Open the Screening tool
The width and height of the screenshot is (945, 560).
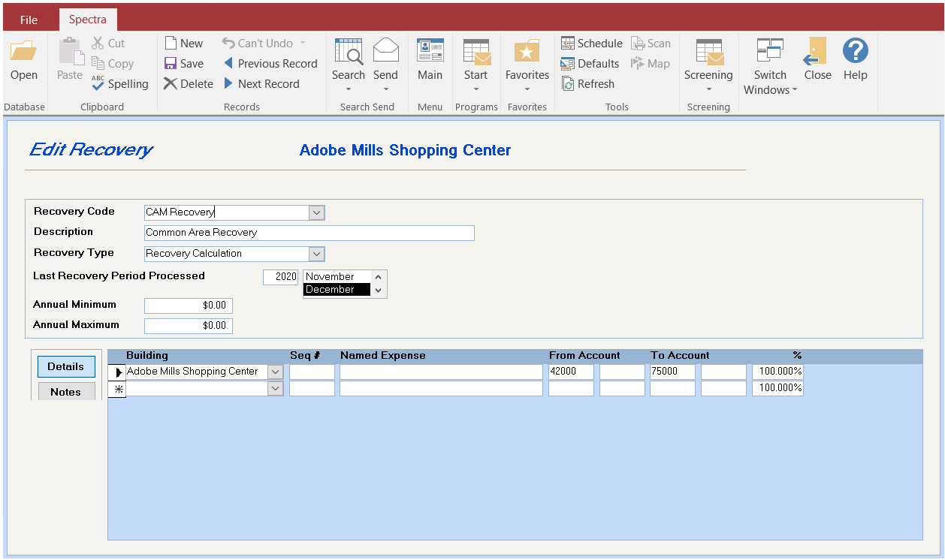point(708,65)
